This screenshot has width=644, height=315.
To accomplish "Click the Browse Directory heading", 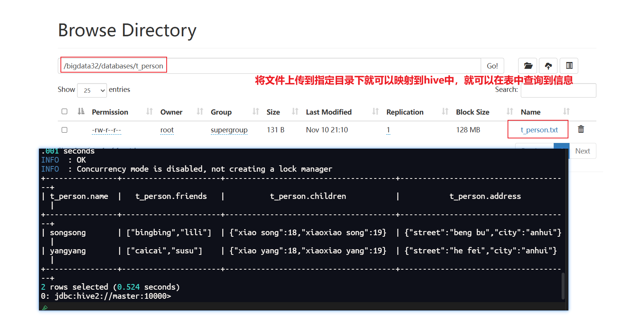I will (x=127, y=31).
